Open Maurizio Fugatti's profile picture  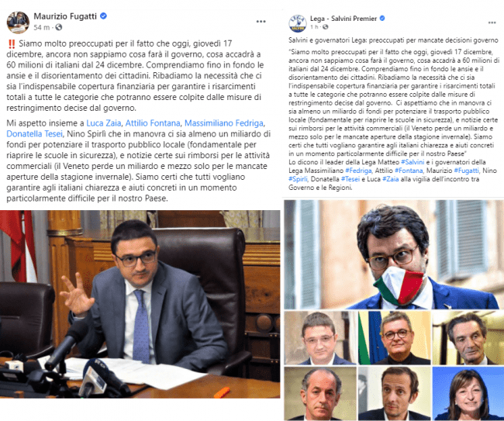[x=18, y=22]
